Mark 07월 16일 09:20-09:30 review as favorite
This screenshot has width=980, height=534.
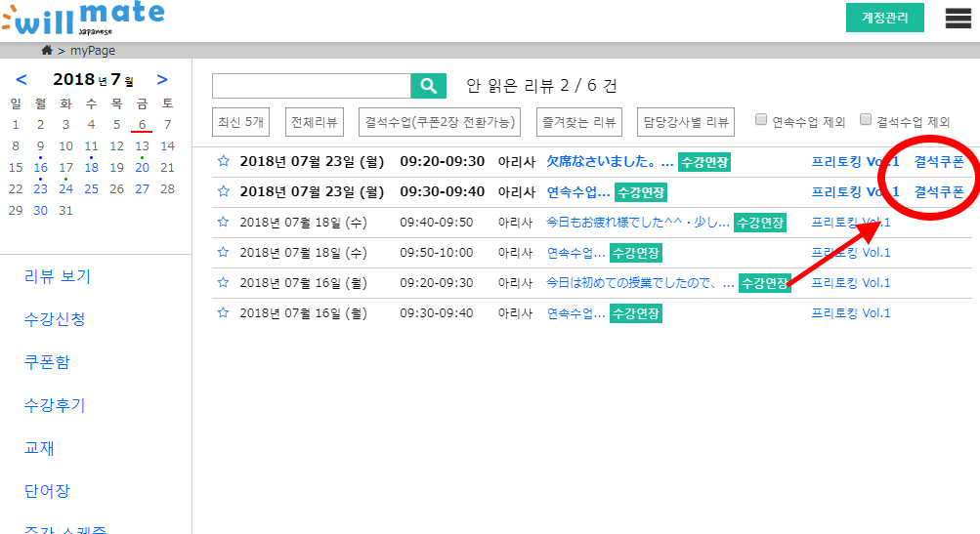pos(223,283)
